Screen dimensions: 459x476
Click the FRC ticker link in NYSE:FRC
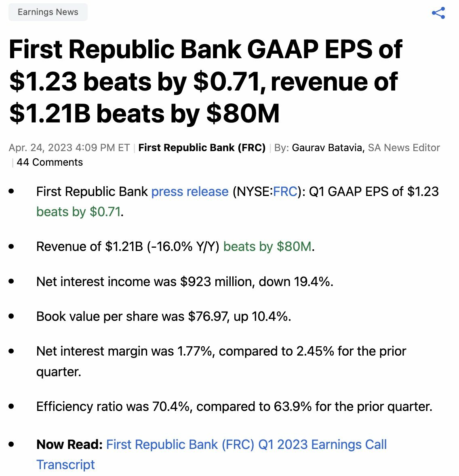tap(285, 192)
